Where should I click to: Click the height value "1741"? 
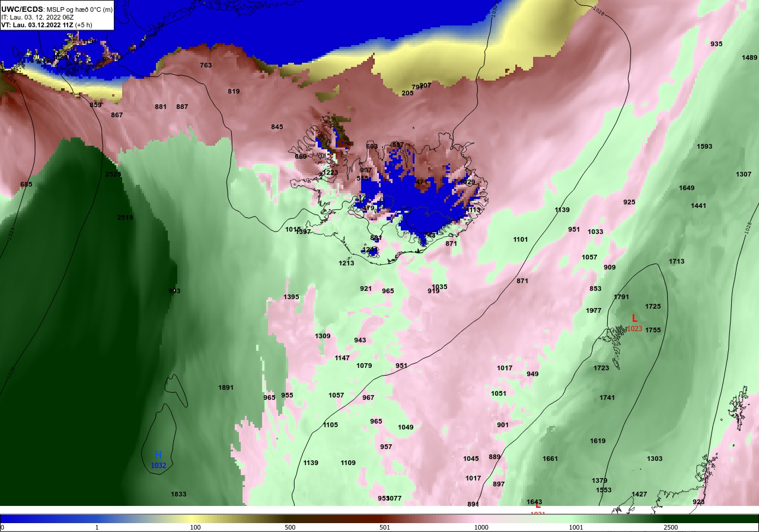coord(607,398)
